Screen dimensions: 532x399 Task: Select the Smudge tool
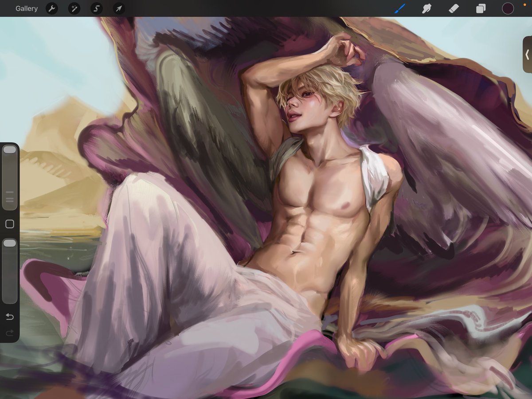427,8
